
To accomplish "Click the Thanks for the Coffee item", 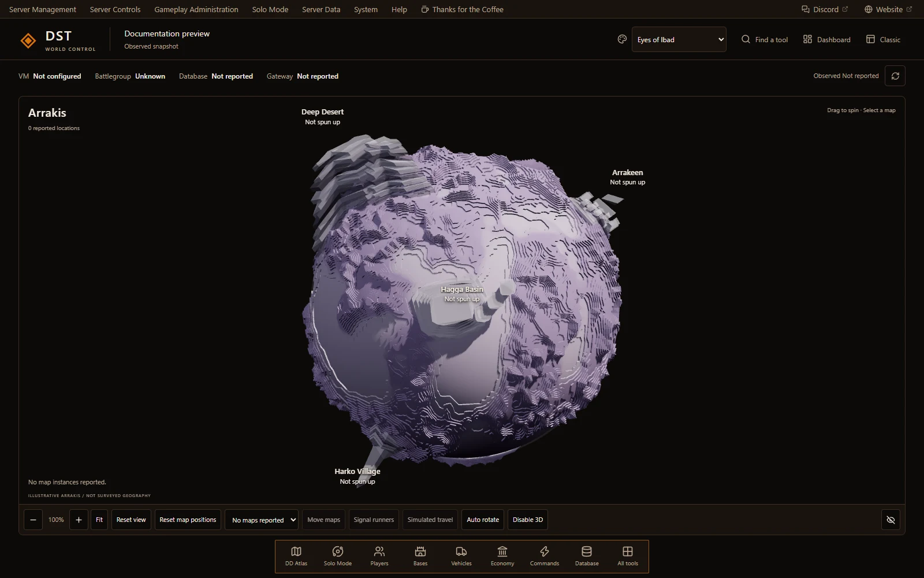I will point(462,9).
